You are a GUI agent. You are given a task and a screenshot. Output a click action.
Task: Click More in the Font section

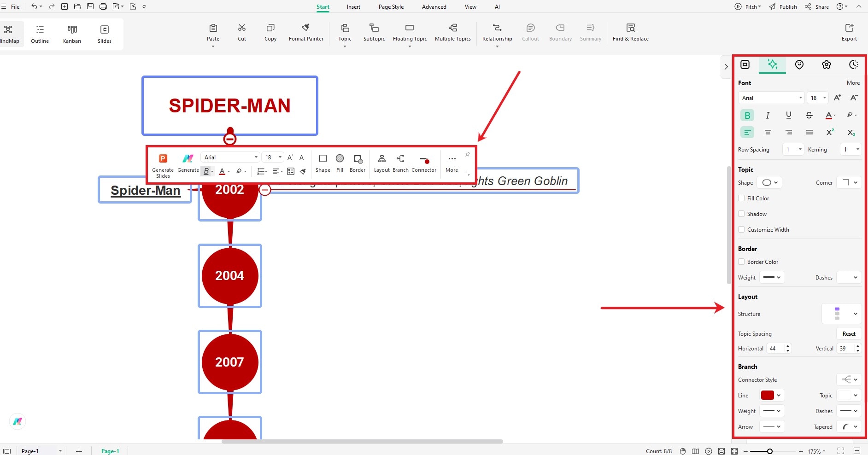coord(853,83)
